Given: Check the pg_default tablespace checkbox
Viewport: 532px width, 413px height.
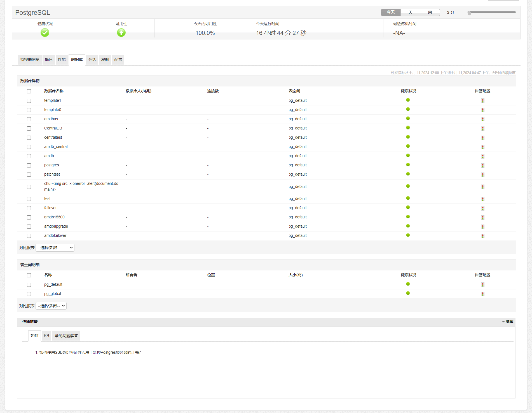Looking at the screenshot, I should coord(29,285).
